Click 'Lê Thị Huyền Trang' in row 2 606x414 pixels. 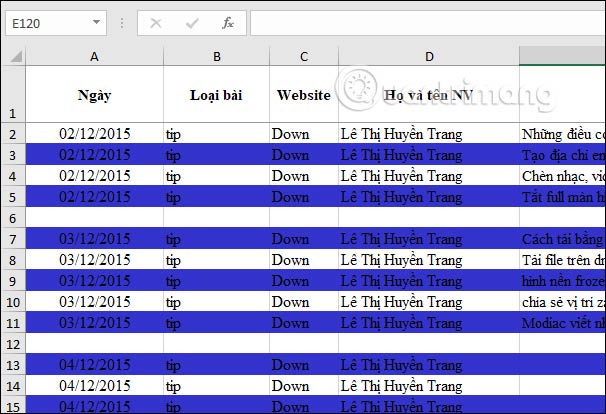(x=429, y=133)
